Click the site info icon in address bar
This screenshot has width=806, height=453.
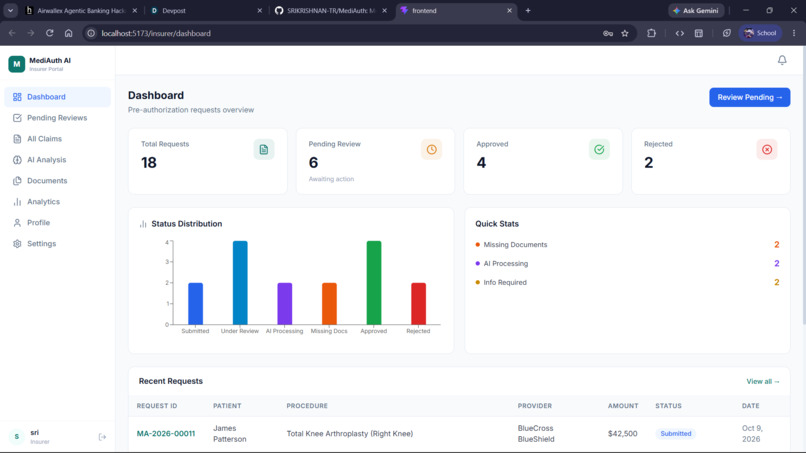pyautogui.click(x=91, y=33)
